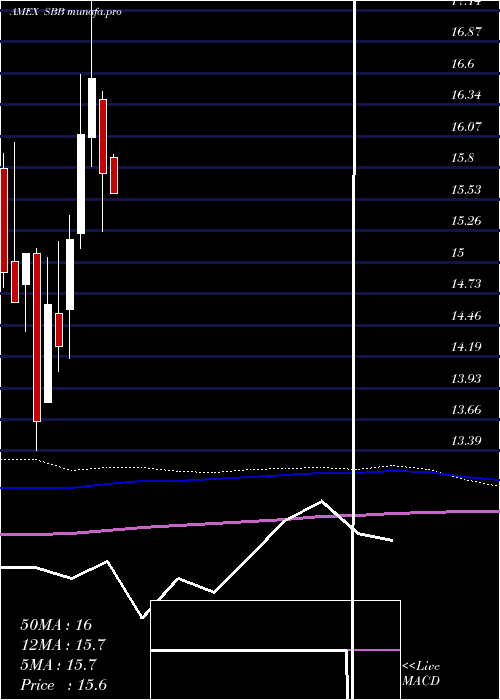
Task: Click the 13.39 price axis label
Action: coord(467,442)
